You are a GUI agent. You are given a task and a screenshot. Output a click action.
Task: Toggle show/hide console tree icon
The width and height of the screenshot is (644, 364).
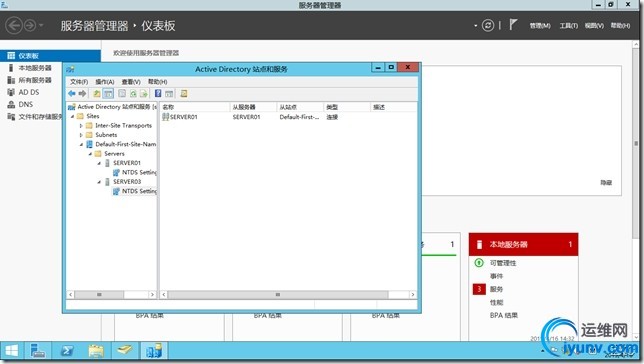coord(108,94)
